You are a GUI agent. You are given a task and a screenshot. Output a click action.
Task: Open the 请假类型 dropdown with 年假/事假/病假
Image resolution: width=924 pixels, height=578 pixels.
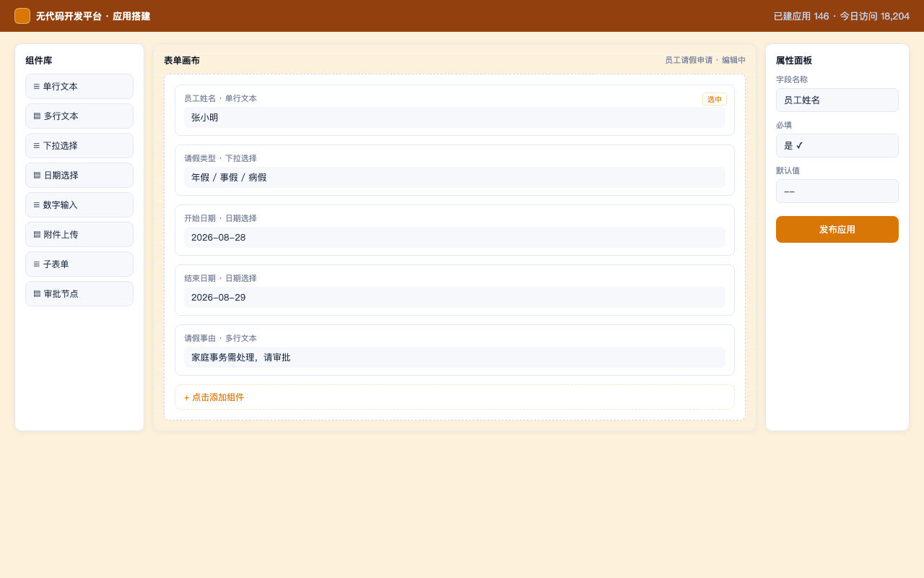pyautogui.click(x=455, y=178)
